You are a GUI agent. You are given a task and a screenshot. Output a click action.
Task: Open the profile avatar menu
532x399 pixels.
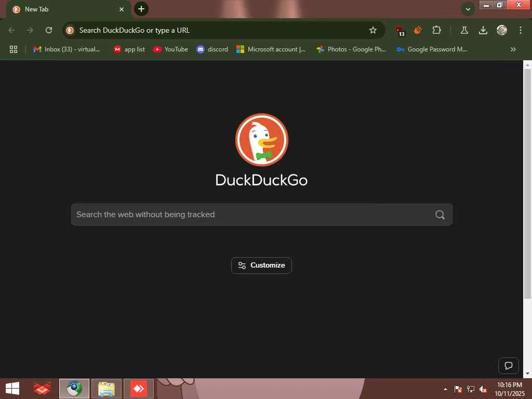[x=502, y=30]
